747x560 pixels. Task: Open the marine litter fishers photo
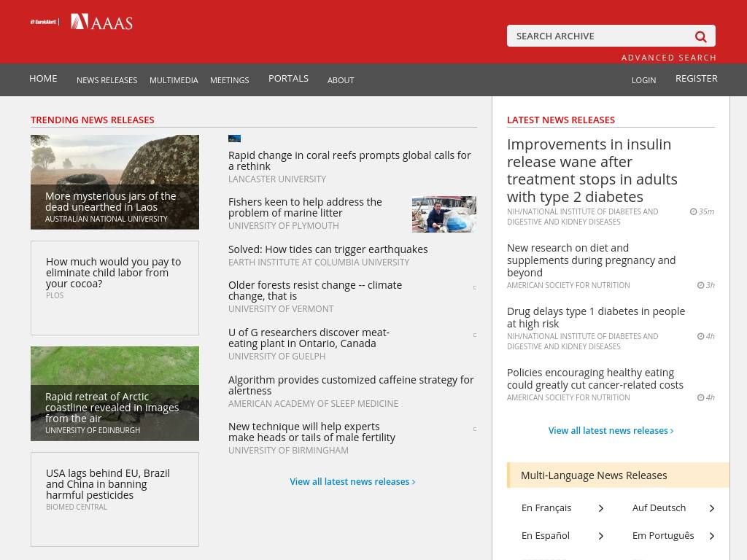[444, 214]
